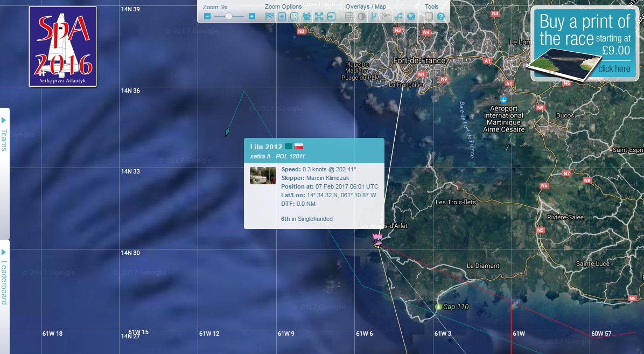Click the Rivière-Salée map label
This screenshot has height=354, width=644.
(x=565, y=217)
